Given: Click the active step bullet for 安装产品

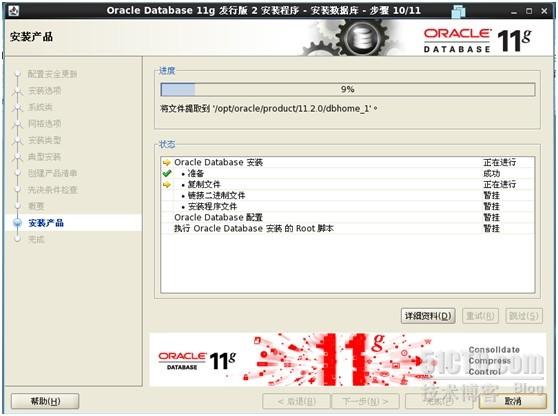Looking at the screenshot, I should coord(17,223).
